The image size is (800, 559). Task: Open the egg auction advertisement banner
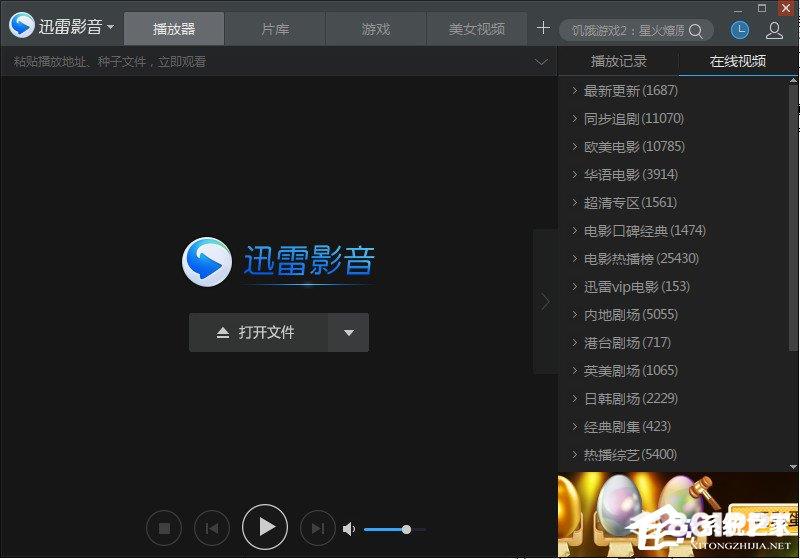tap(678, 514)
